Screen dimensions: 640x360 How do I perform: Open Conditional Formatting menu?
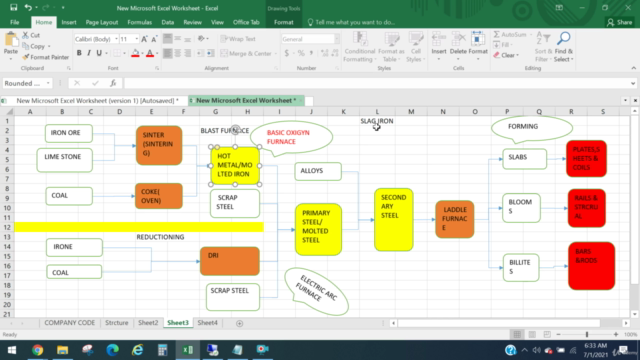point(359,47)
